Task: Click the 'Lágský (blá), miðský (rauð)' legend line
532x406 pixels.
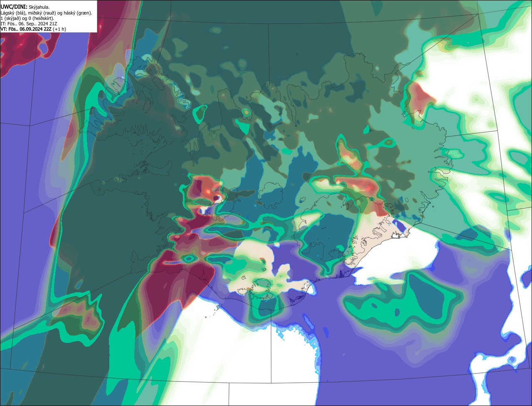Action: coord(47,13)
